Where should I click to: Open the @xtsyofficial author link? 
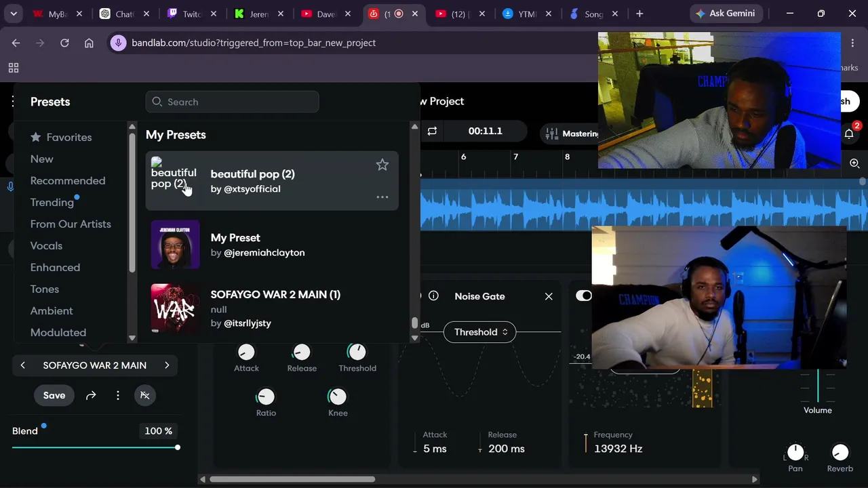(252, 188)
